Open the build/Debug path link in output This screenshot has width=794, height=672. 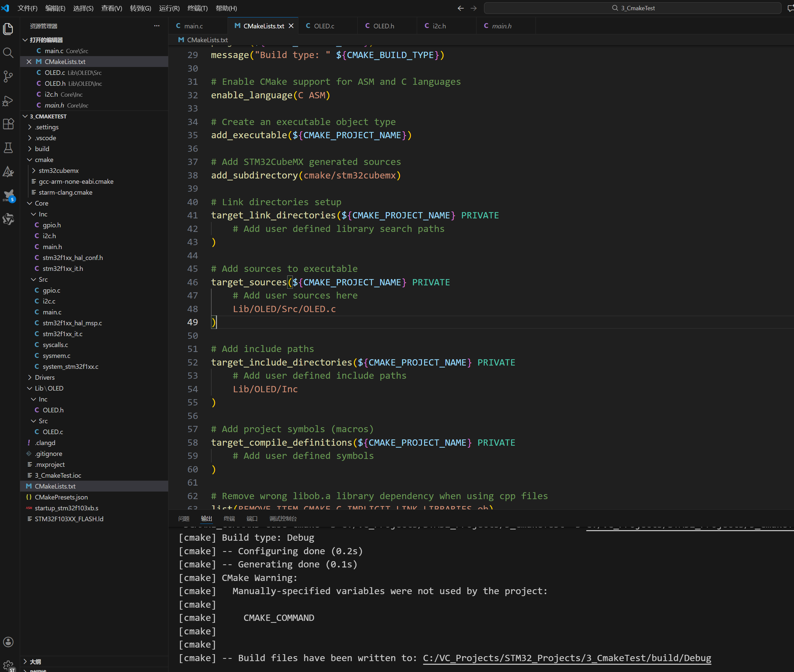coord(567,658)
